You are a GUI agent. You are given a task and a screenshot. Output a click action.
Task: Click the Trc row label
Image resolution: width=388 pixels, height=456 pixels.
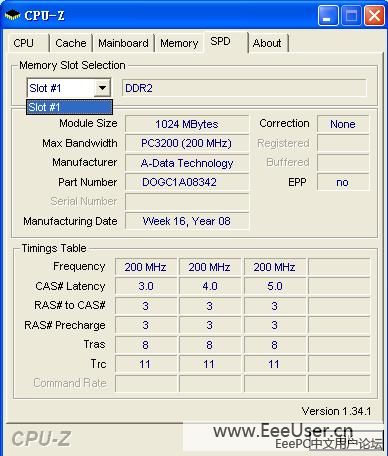[x=98, y=364]
